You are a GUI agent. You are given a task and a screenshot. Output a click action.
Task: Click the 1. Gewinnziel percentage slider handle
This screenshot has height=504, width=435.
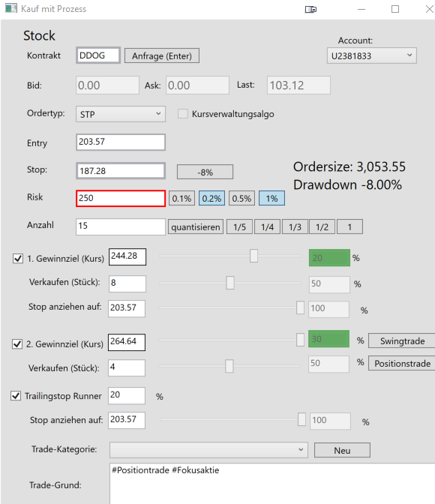pyautogui.click(x=253, y=256)
